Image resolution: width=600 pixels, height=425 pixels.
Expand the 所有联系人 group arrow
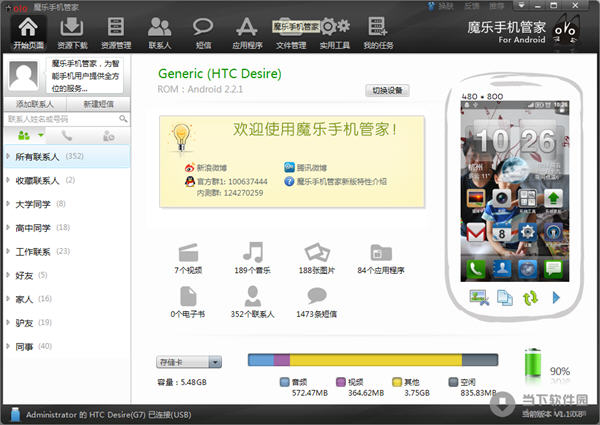click(8, 156)
